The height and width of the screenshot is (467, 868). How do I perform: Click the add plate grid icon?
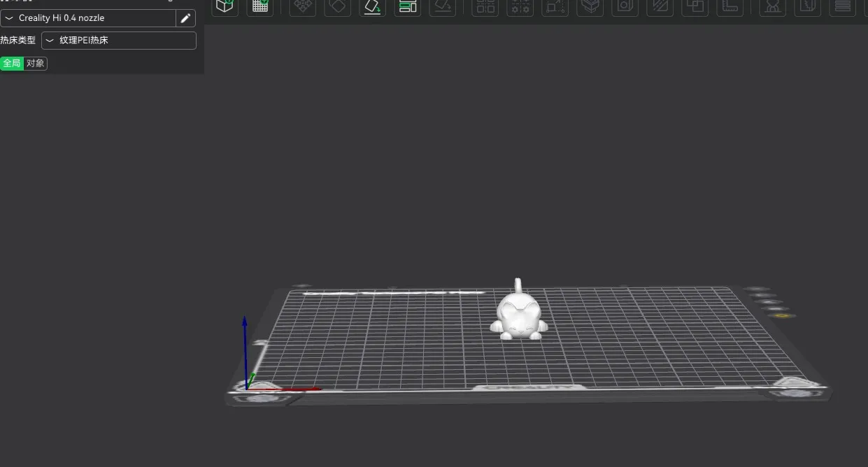click(x=259, y=6)
